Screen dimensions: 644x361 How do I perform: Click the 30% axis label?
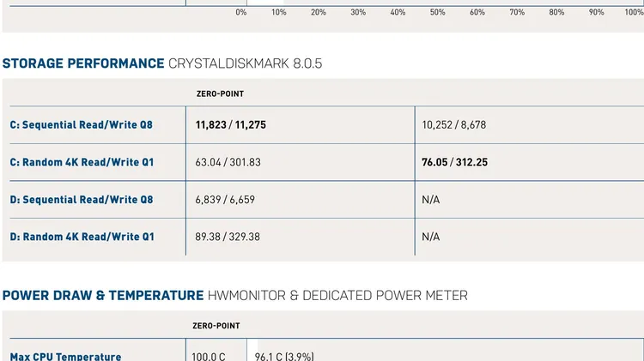pyautogui.click(x=358, y=12)
